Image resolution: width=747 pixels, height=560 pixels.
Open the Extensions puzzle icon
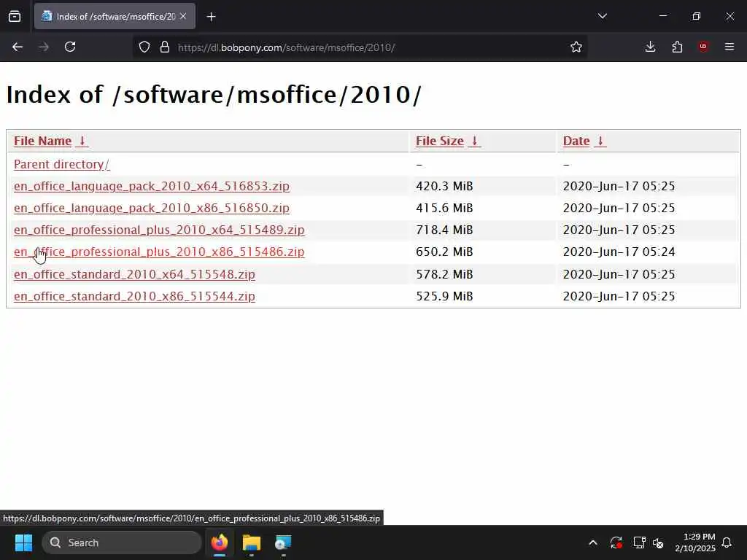pos(677,47)
